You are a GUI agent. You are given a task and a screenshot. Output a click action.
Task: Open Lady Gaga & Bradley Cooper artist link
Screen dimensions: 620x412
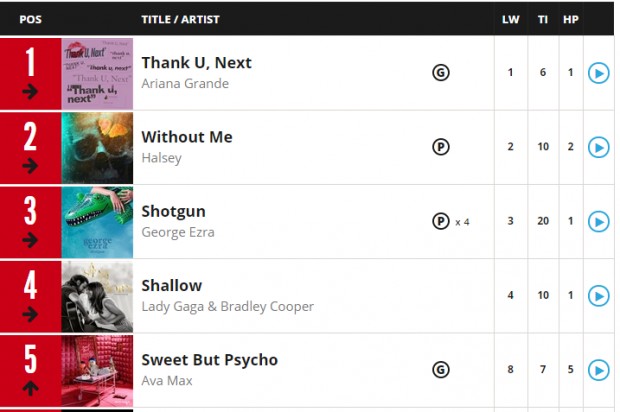227,306
